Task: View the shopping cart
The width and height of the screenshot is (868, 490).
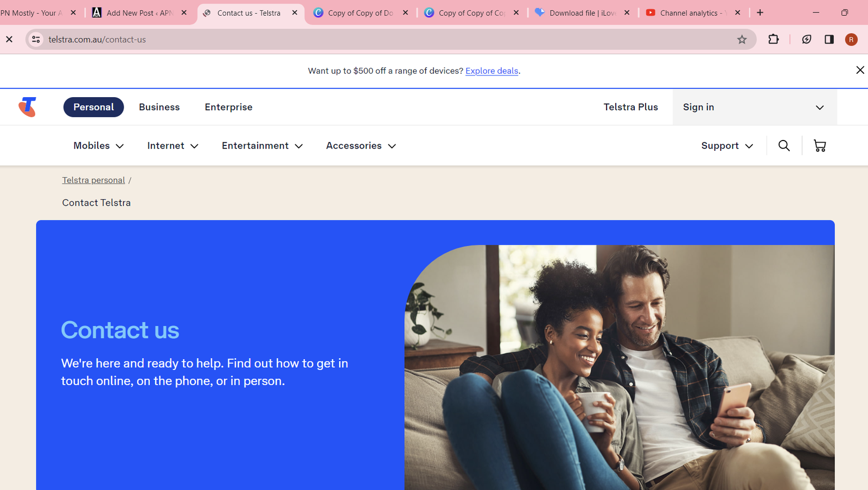Action: tap(820, 145)
